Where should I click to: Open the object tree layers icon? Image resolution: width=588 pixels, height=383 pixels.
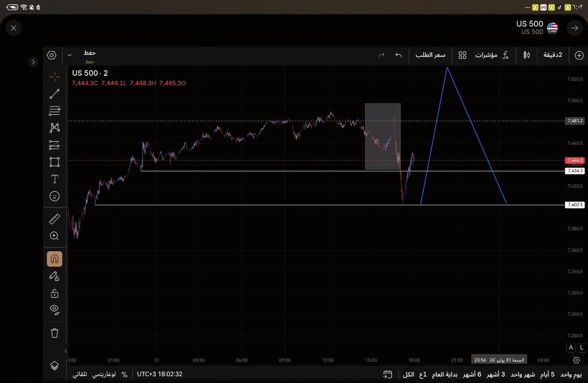(54, 366)
